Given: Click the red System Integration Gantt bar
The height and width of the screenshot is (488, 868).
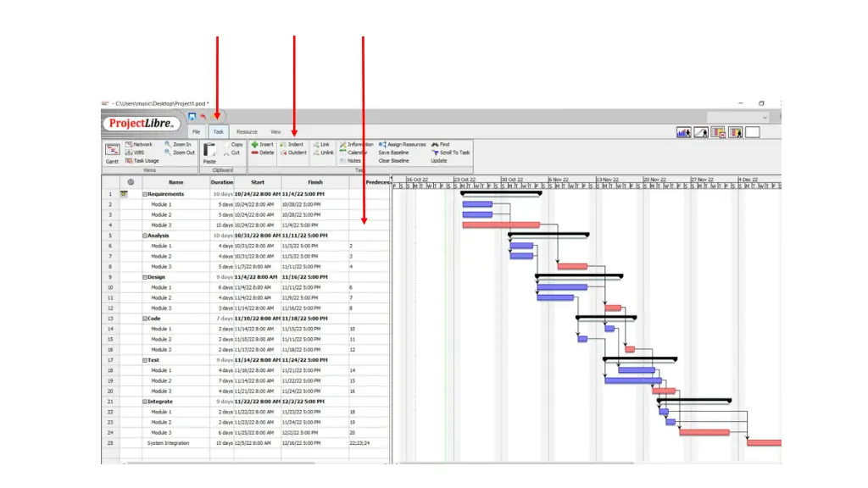Looking at the screenshot, I should click(x=763, y=442).
